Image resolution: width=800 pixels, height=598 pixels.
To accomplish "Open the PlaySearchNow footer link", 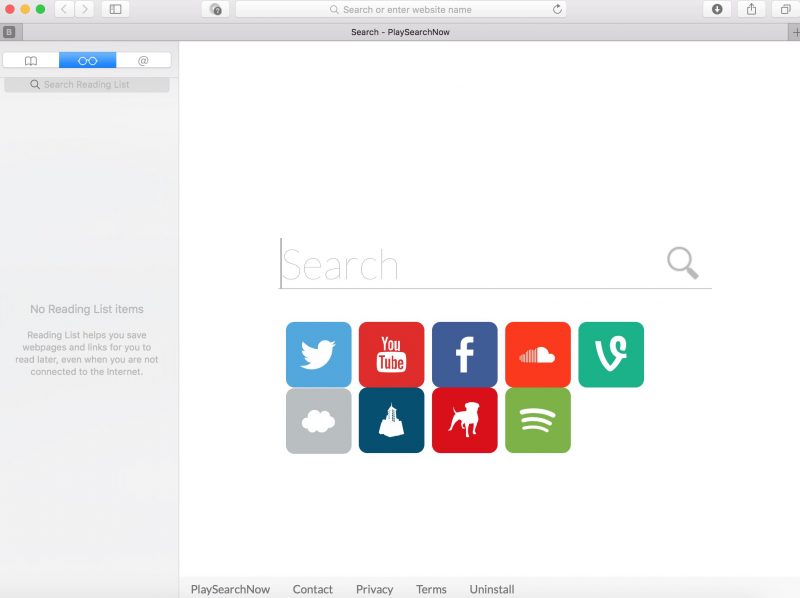I will click(x=230, y=589).
